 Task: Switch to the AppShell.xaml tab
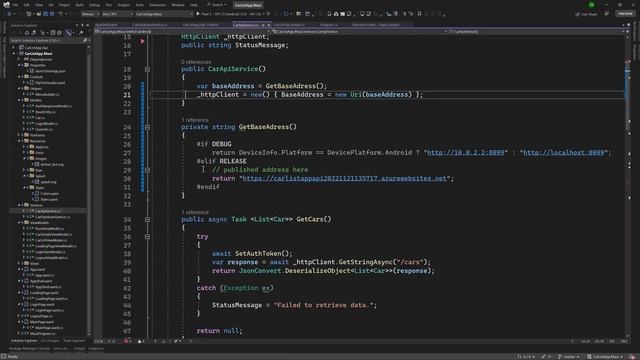point(106,25)
